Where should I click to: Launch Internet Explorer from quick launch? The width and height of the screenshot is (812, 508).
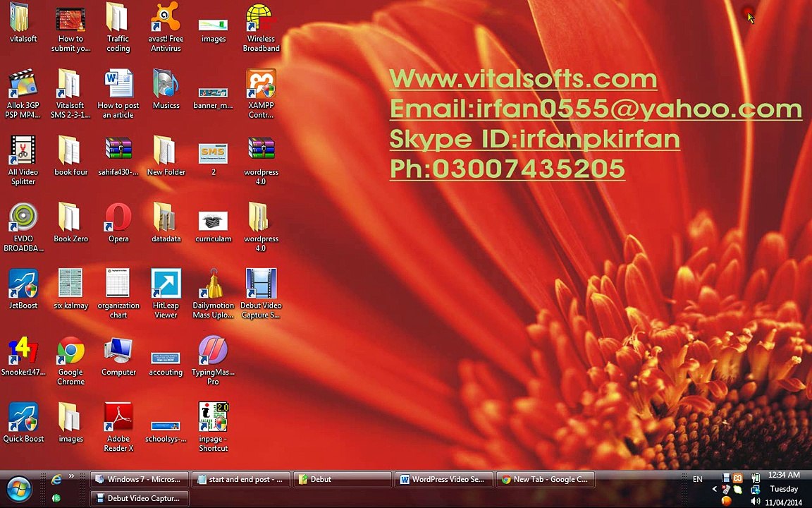pos(56,480)
